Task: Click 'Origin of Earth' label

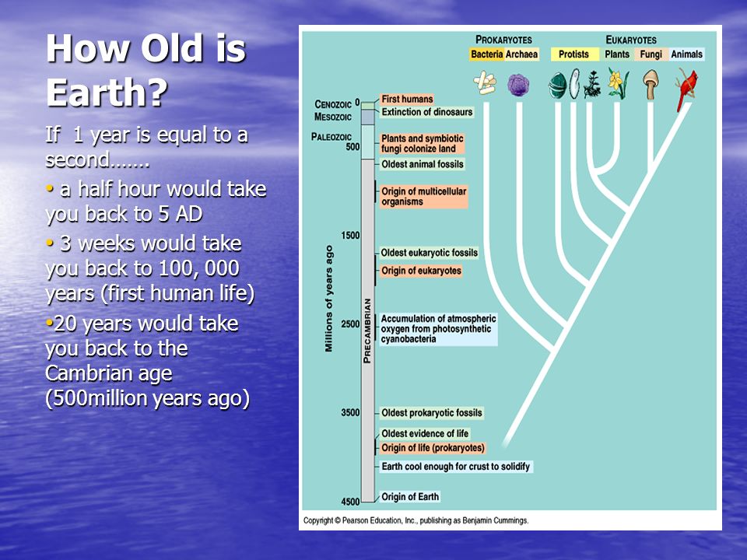Action: click(x=410, y=497)
